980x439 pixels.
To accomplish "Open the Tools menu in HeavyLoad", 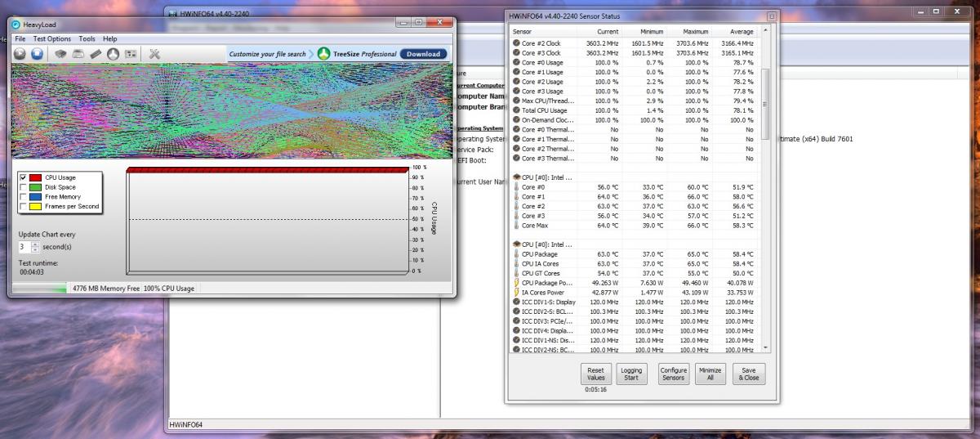I will coord(87,38).
